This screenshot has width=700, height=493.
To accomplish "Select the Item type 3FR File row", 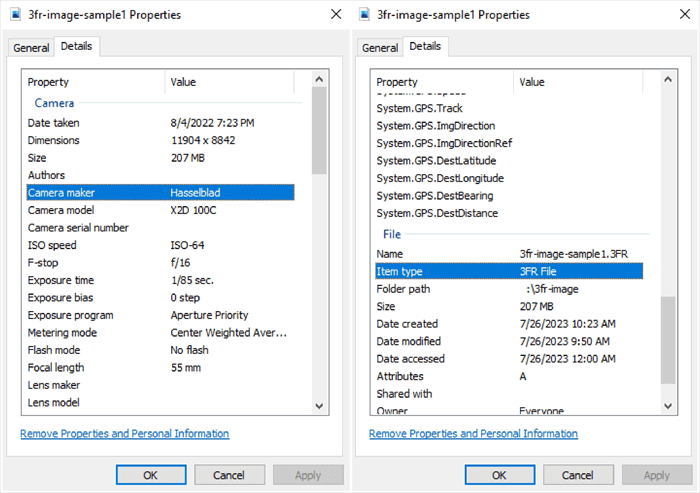I will point(508,271).
